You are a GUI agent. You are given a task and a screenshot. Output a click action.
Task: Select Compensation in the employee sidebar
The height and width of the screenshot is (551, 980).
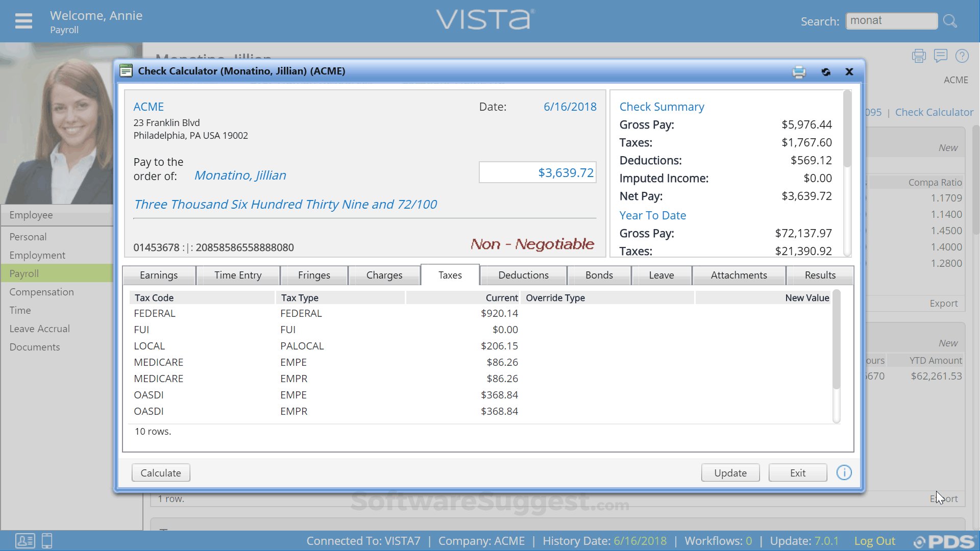[x=41, y=292]
